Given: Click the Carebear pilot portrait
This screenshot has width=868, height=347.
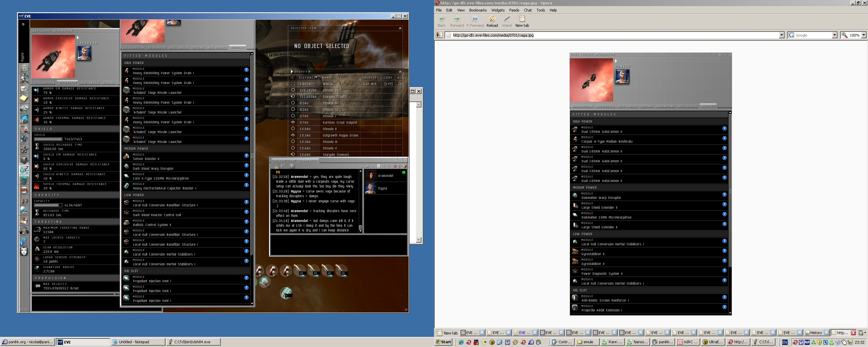Looking at the screenshot, I should (x=84, y=53).
